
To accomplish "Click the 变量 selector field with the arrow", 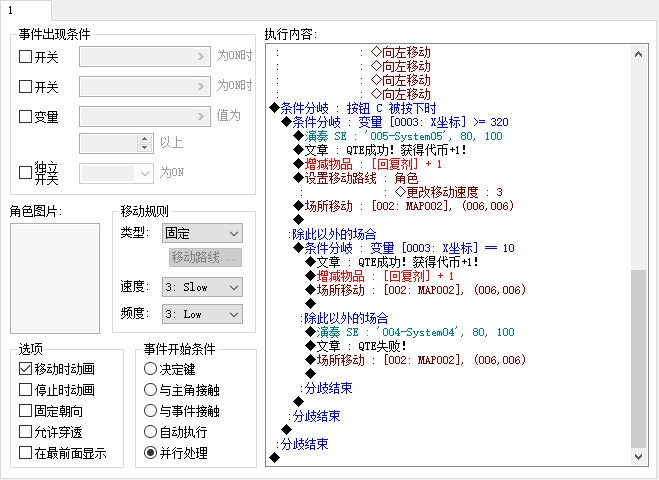I will tap(145, 116).
